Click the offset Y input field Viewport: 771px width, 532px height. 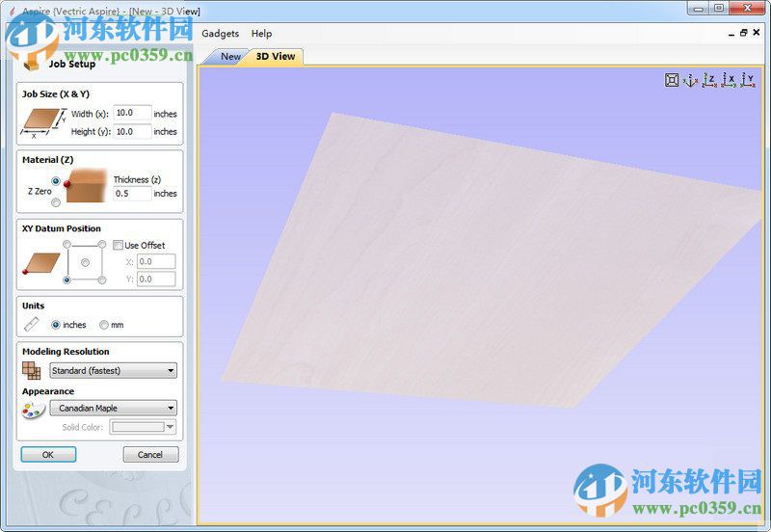click(x=156, y=279)
